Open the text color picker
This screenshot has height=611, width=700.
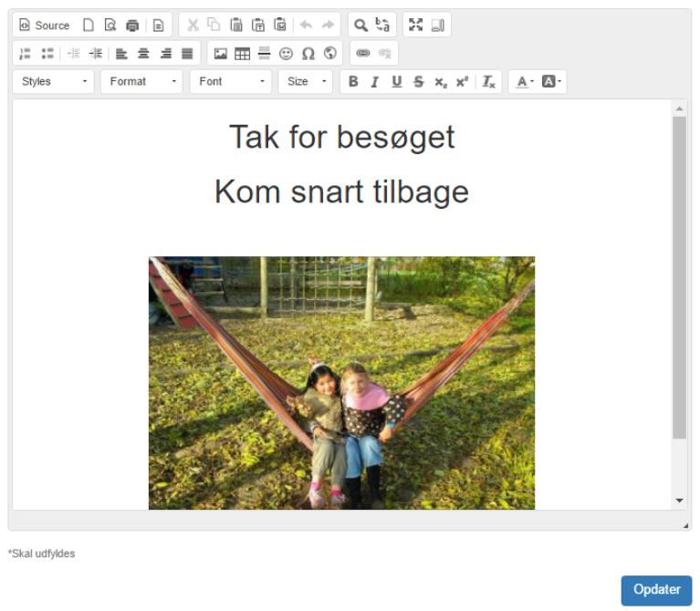pos(525,81)
